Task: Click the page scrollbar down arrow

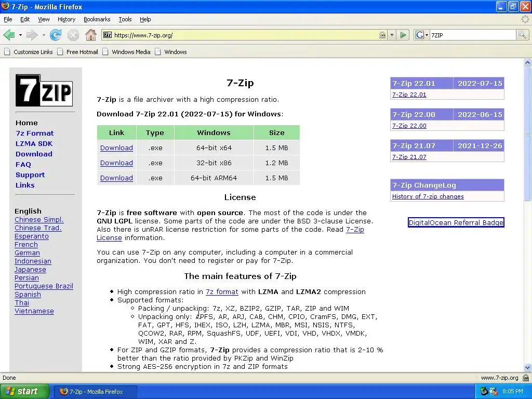Action: [x=528, y=367]
